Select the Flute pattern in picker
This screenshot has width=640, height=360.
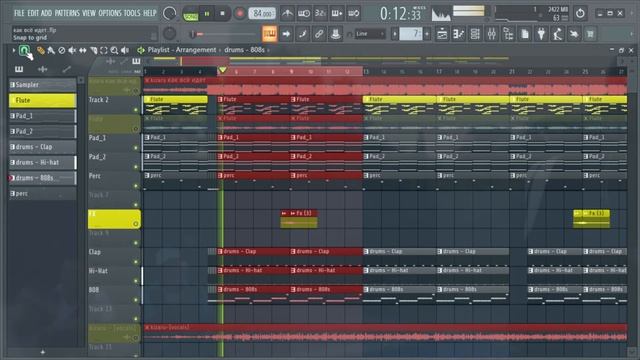click(x=42, y=100)
